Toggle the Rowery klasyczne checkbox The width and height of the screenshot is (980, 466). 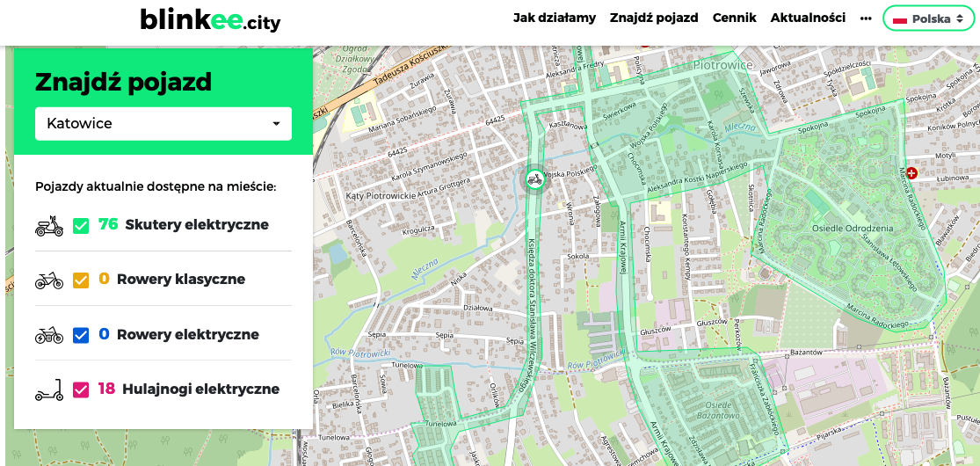tap(81, 280)
